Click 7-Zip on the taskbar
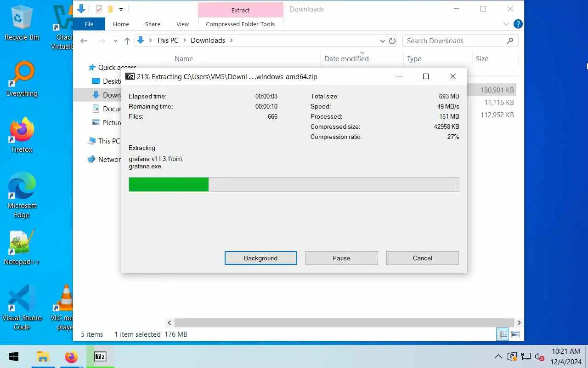Screen dimensions: 588x368 [100, 356]
